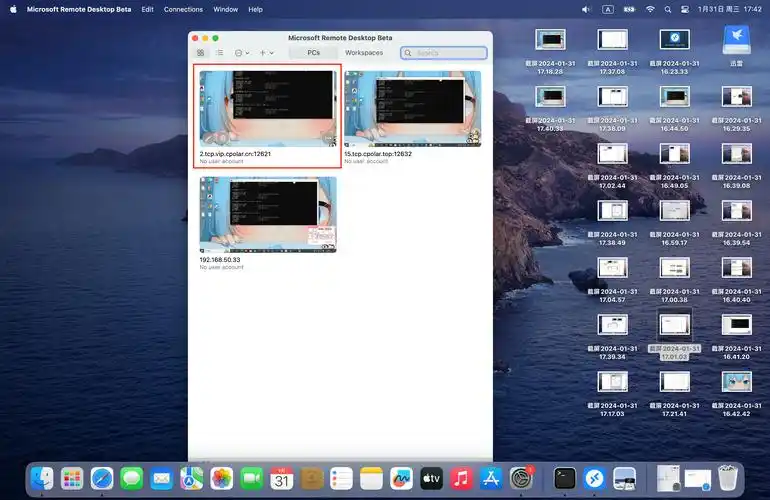Open Terminal from the Dock
This screenshot has height=500, width=770.
tap(565, 478)
